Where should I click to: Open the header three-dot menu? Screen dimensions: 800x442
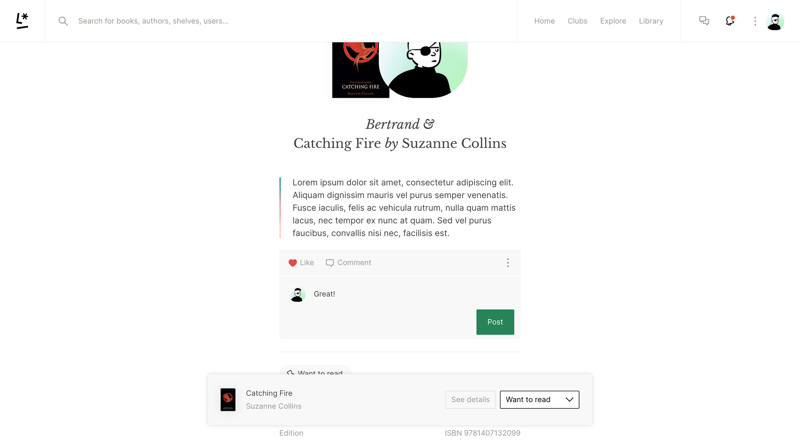(x=755, y=21)
